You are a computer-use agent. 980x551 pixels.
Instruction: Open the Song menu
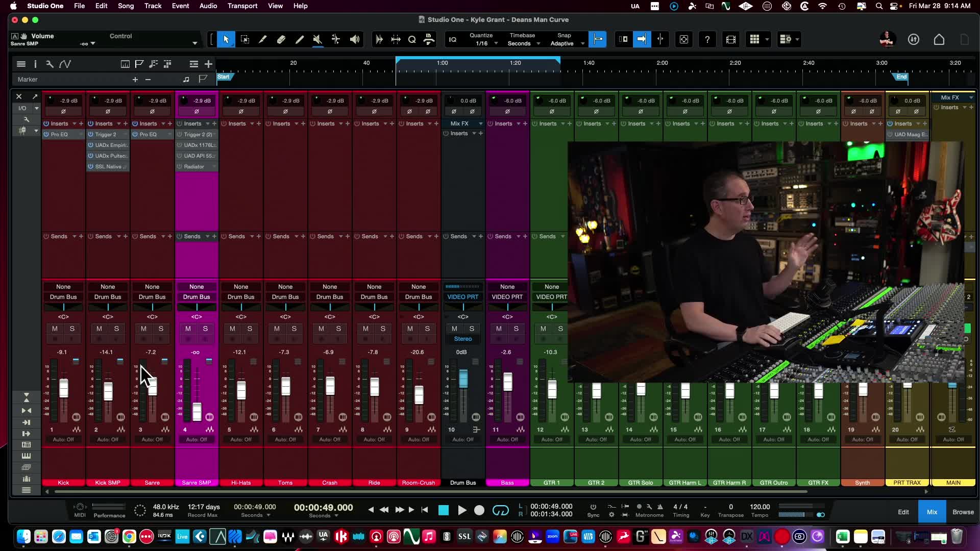126,6
